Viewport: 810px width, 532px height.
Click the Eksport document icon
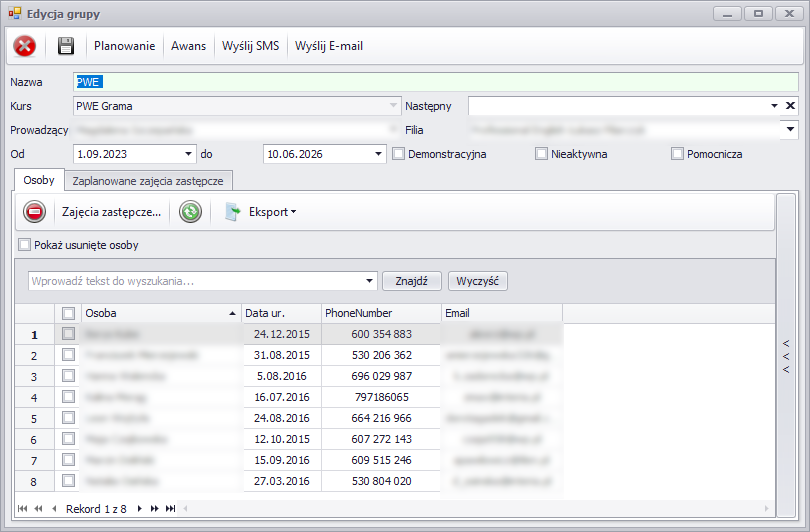tap(232, 212)
